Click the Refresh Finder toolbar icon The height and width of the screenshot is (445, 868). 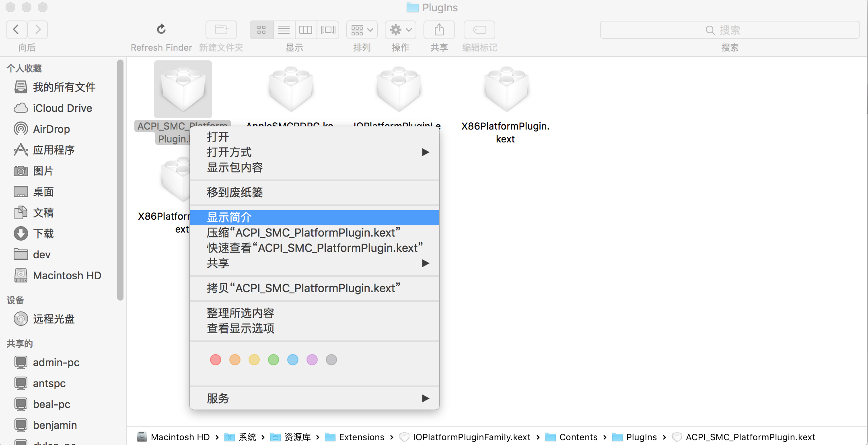pos(161,29)
